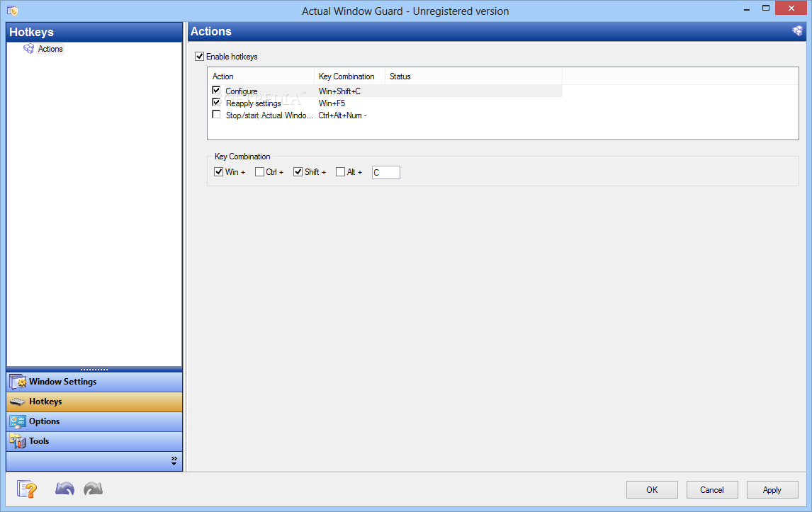Screen dimensions: 812x512
Task: Select the Reapply settings row text
Action: [253, 103]
